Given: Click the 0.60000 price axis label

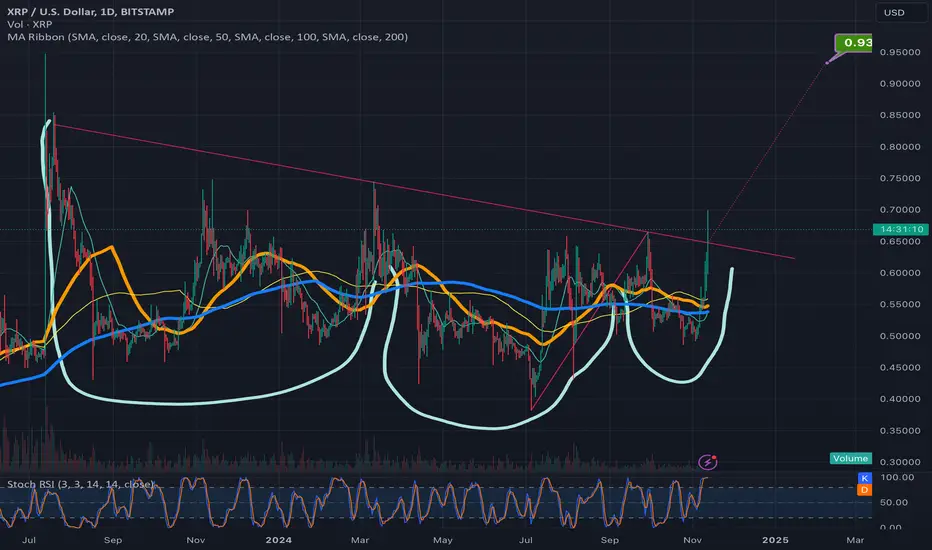Looking at the screenshot, I should point(900,273).
